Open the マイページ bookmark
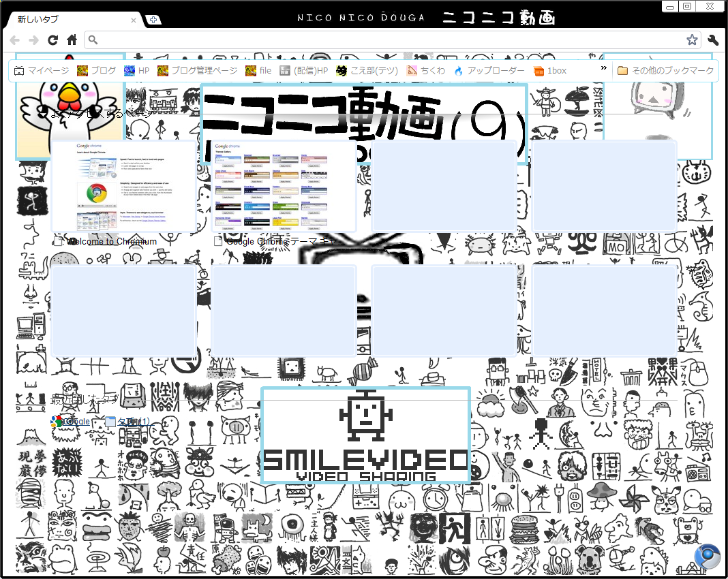The image size is (728, 579). (x=42, y=71)
